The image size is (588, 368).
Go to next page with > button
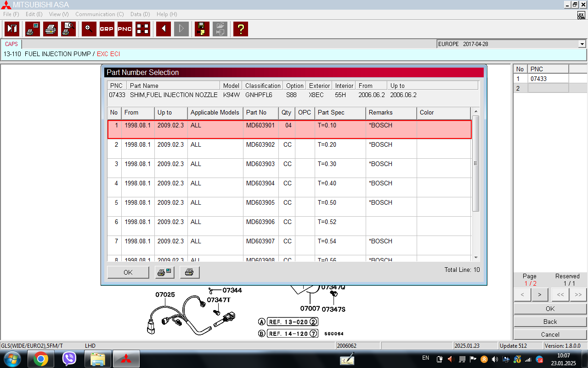coord(539,294)
